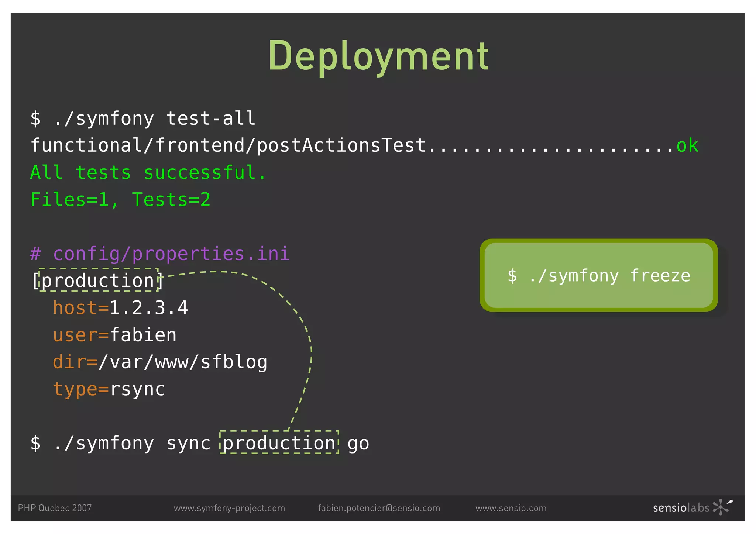Select the './symfony test-all' command line
This screenshot has height=534, width=756.
point(143,119)
